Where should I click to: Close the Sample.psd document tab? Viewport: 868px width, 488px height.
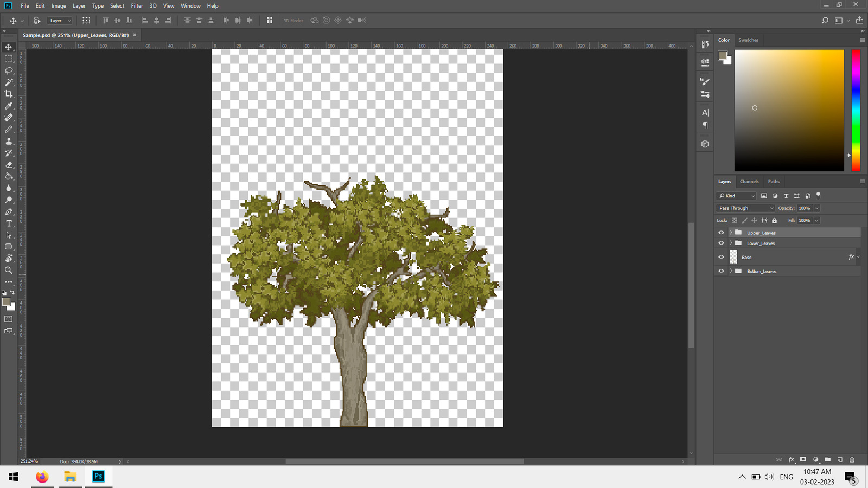135,35
